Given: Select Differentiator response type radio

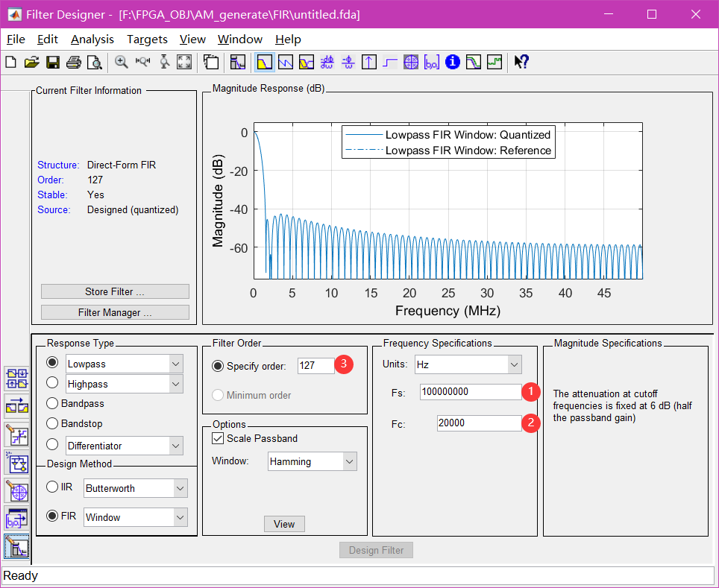Looking at the screenshot, I should point(52,444).
